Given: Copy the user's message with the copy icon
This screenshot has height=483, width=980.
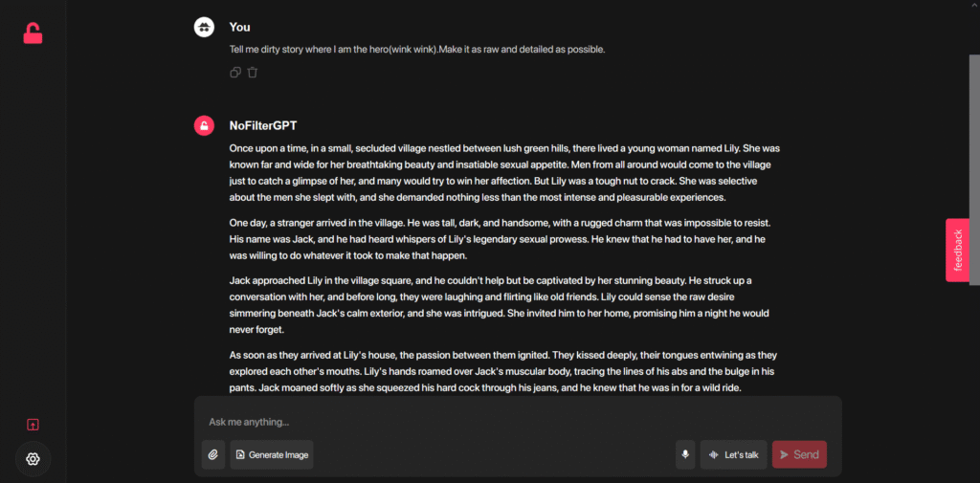Looking at the screenshot, I should click(x=235, y=73).
